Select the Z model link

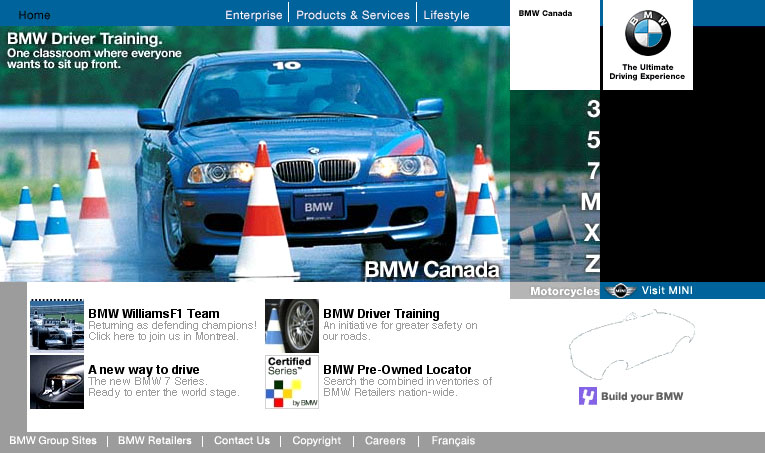[x=592, y=264]
